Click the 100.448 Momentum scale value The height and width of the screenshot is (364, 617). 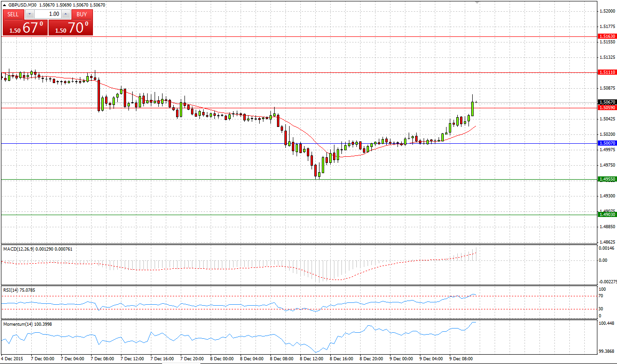click(607, 323)
